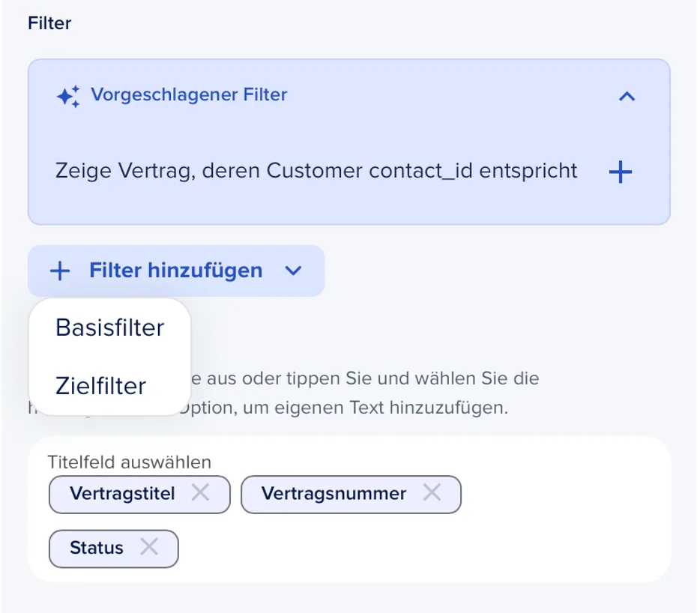The height and width of the screenshot is (613, 700).
Task: Remove the Vertragsnummer chip with its X
Action: pyautogui.click(x=432, y=493)
